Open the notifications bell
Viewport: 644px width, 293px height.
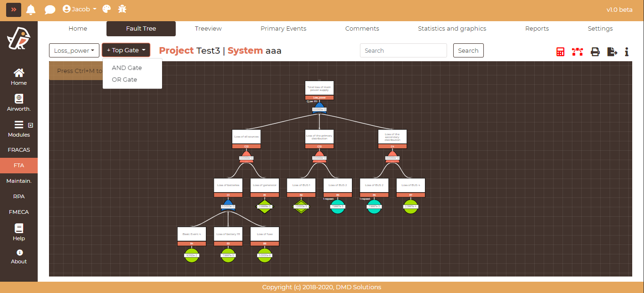31,9
